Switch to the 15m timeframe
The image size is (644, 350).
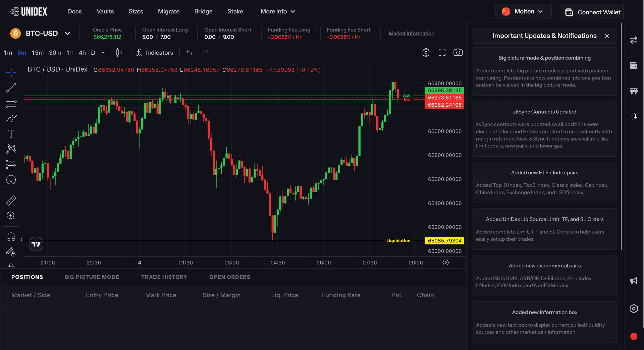[x=38, y=53]
